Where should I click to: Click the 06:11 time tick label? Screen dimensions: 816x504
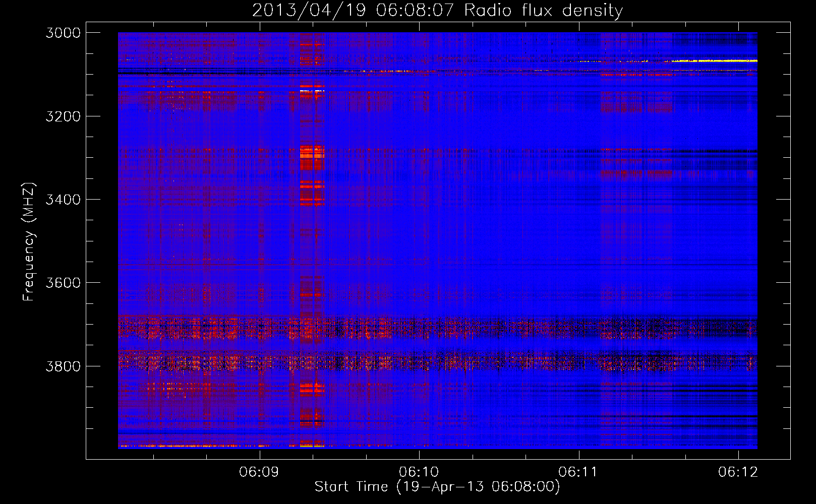(x=578, y=472)
